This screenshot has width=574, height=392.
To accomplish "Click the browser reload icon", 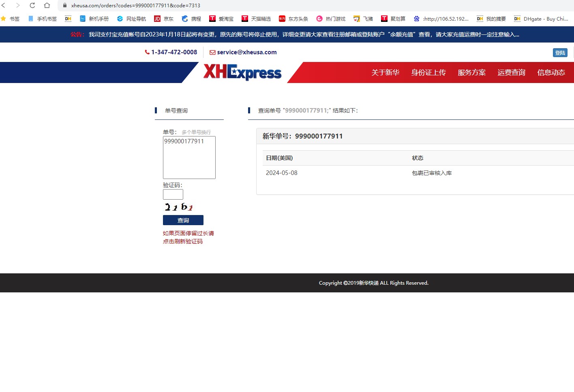I will [32, 5].
